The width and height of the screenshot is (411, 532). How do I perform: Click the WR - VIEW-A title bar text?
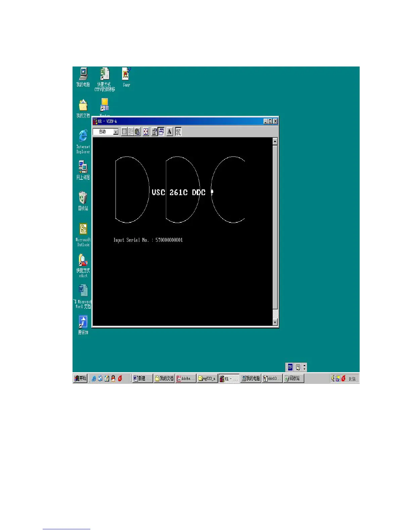(x=107, y=121)
